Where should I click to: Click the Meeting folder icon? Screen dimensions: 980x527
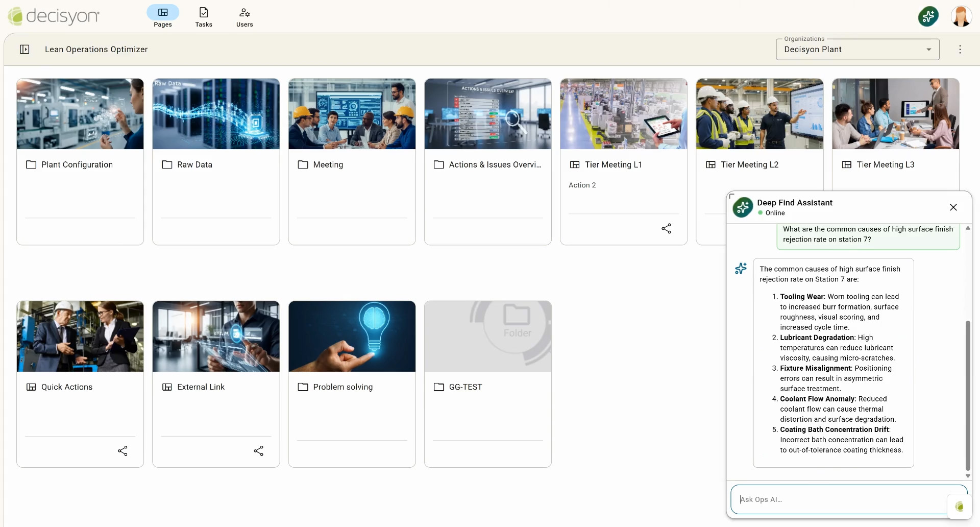click(303, 164)
